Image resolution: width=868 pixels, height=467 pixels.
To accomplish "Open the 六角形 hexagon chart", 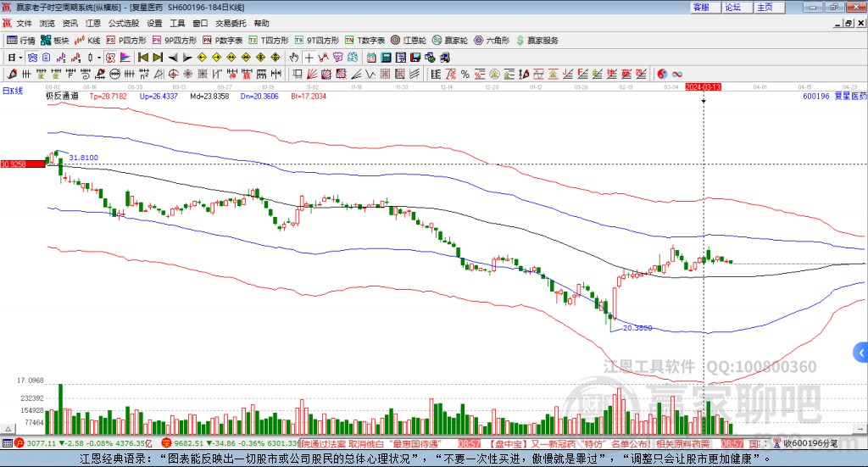I will point(492,41).
